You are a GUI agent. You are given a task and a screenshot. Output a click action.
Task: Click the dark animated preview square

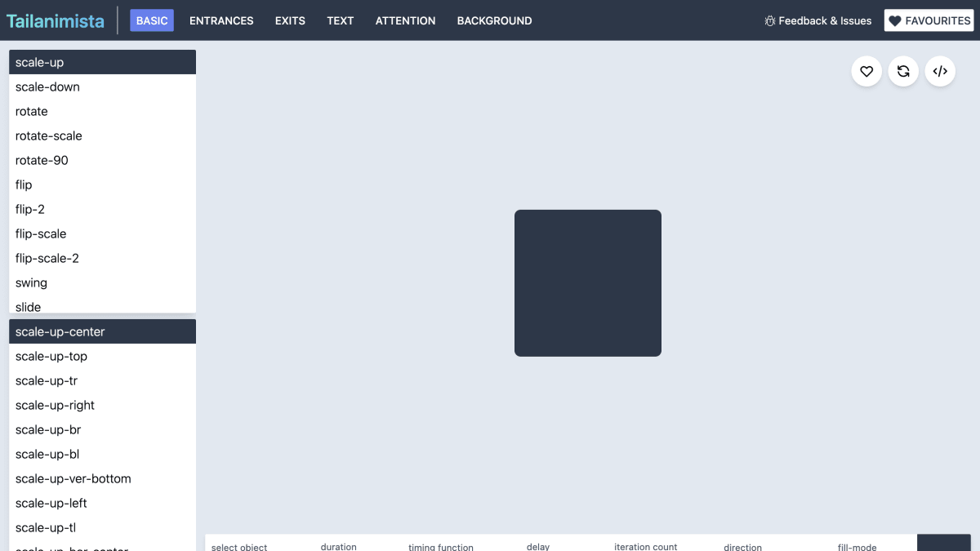point(588,283)
